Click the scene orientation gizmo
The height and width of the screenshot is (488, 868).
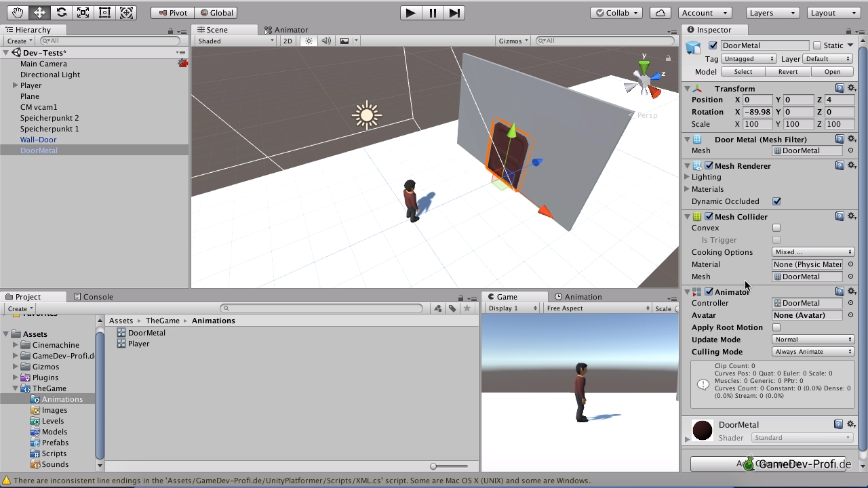643,81
